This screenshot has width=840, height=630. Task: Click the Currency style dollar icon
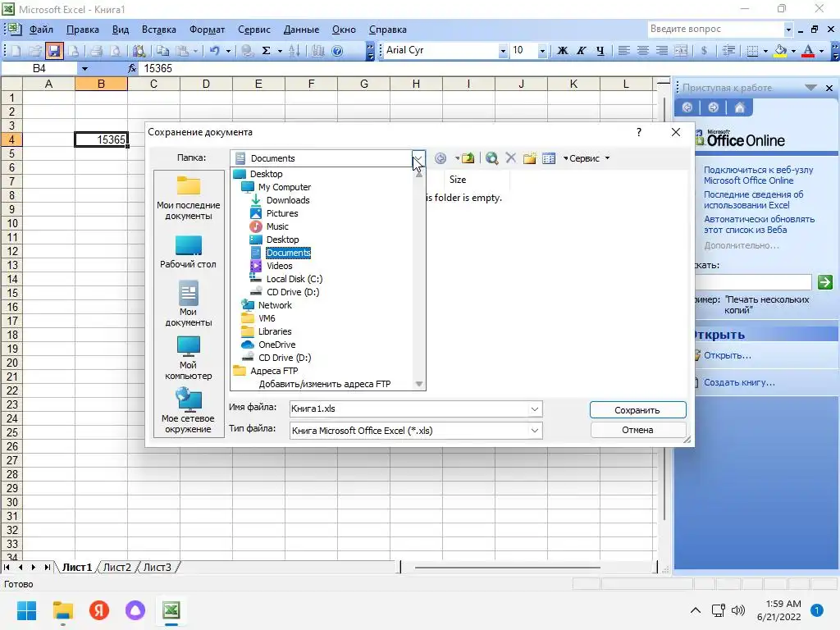[x=704, y=50]
